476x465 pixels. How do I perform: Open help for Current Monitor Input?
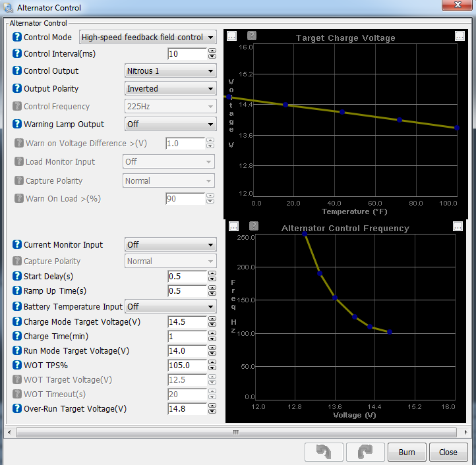point(17,245)
